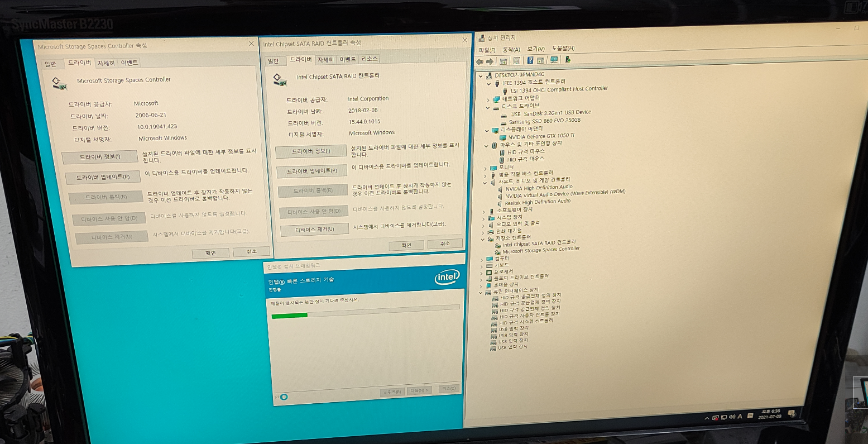Viewport: 868px width, 444px height.
Task: Collapse the 디스플레이 어댑터 category
Action: click(487, 131)
